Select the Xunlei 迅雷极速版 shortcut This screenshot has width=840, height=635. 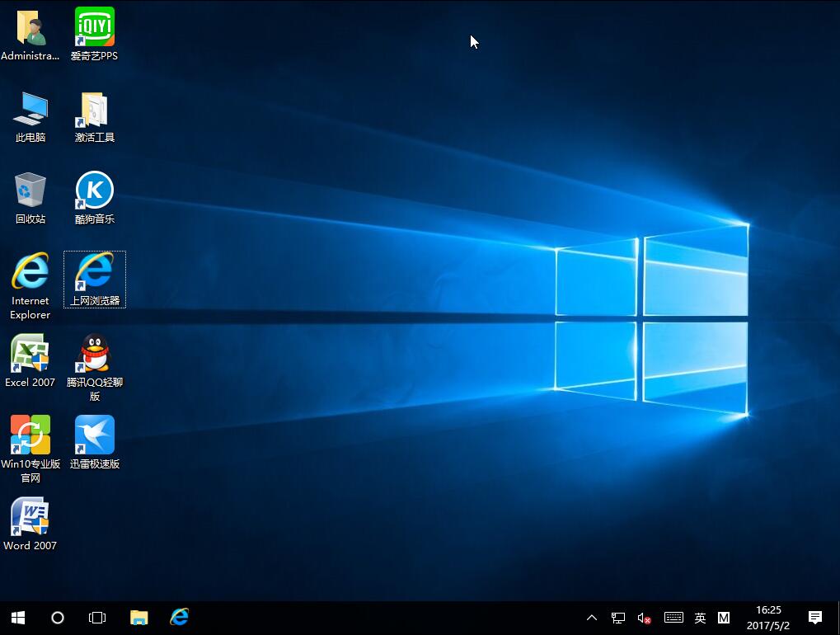click(x=94, y=435)
